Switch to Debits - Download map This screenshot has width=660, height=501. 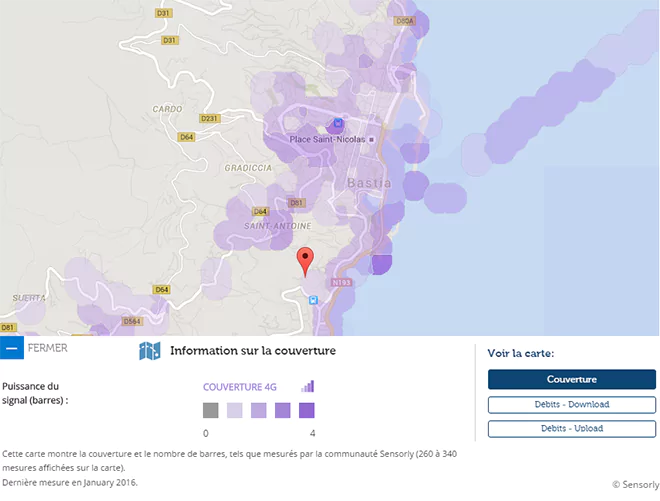click(x=571, y=405)
